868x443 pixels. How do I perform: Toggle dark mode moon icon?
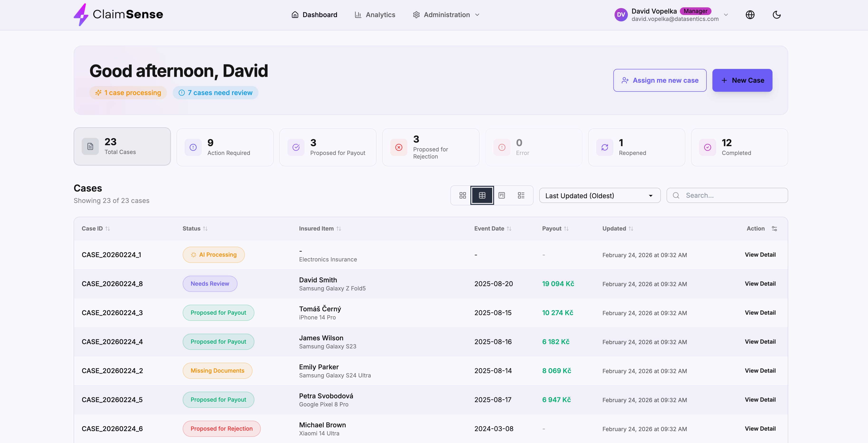[x=776, y=15]
